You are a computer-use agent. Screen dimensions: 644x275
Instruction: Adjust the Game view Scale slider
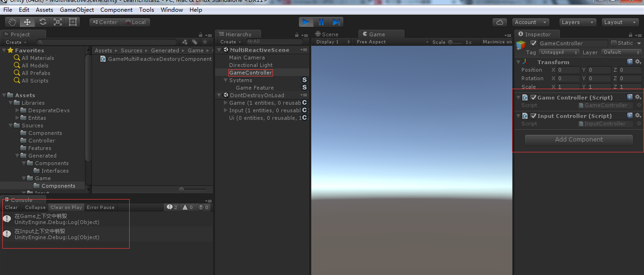coord(455,42)
